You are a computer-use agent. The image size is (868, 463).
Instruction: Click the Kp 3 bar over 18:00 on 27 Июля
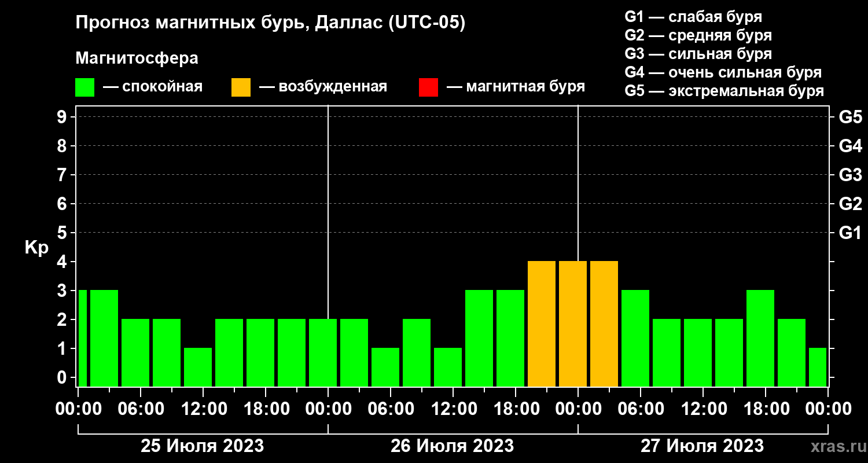click(x=760, y=338)
